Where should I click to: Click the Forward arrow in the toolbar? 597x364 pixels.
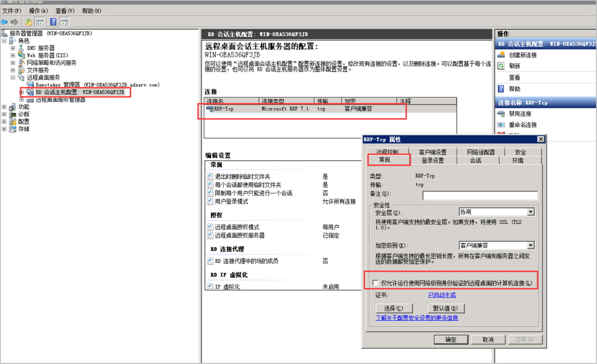tap(14, 22)
